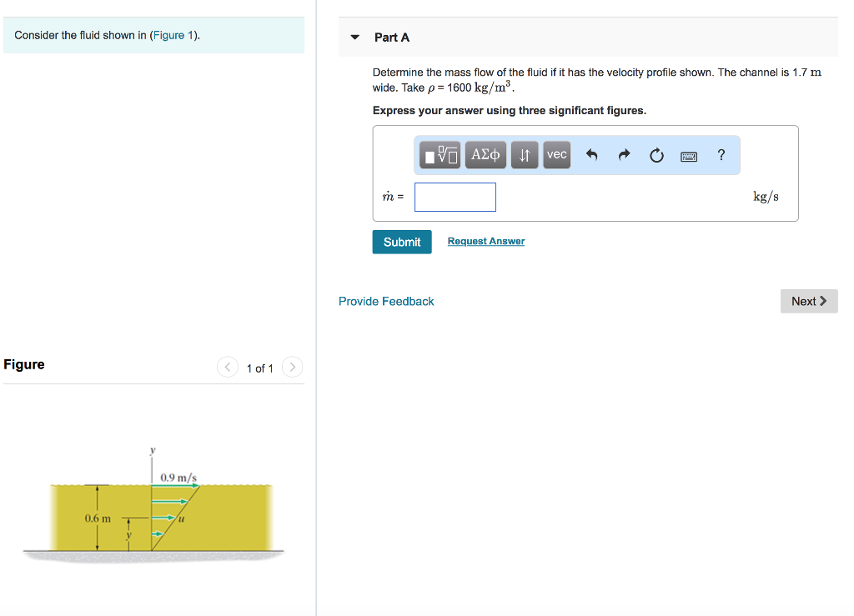Open the Provide Feedback link
The width and height of the screenshot is (854, 616).
386,301
